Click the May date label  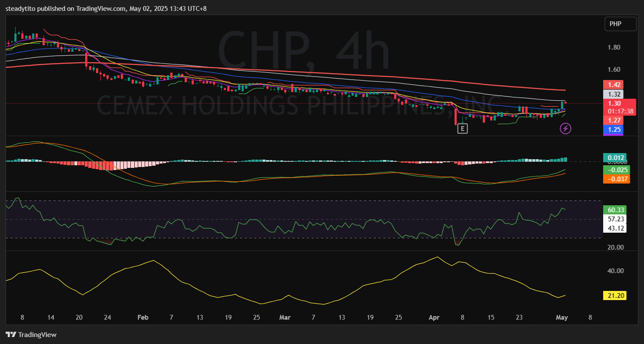click(562, 317)
